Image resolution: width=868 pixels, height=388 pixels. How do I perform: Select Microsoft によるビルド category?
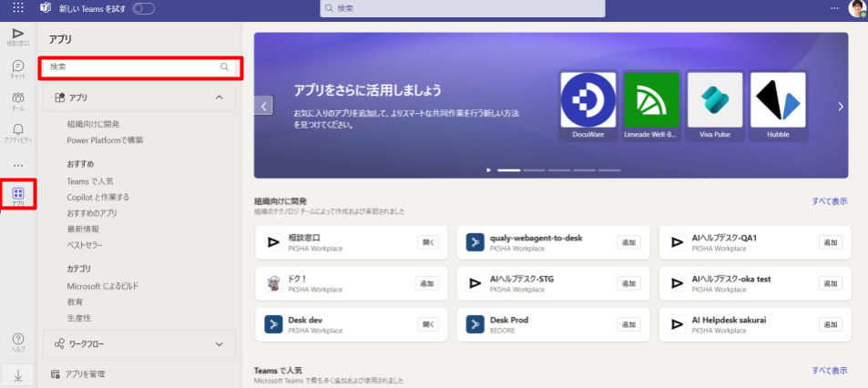tap(102, 286)
